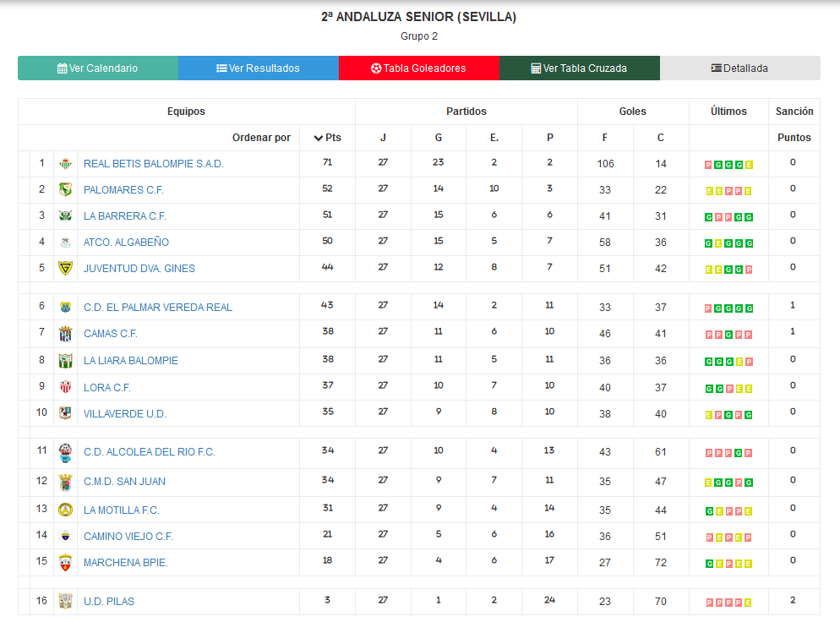Open the MARCHENA BPIE. team link

tap(126, 563)
